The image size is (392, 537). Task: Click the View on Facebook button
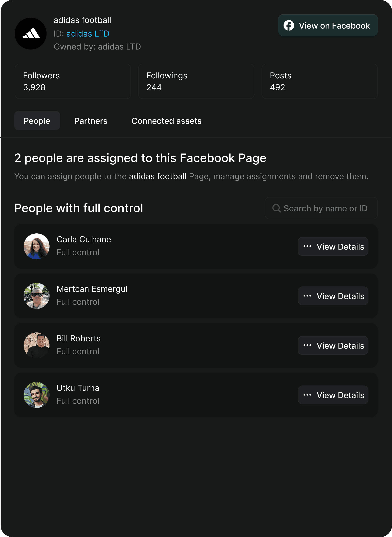point(328,25)
